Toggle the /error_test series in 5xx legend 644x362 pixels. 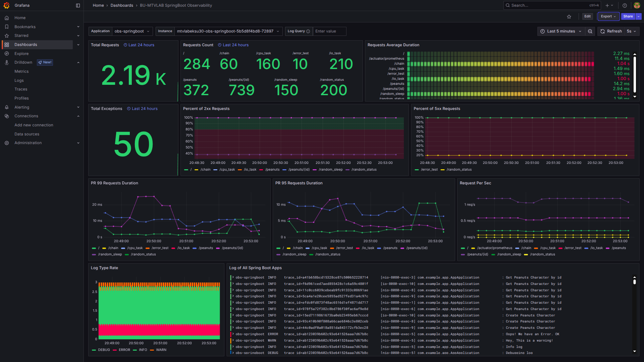(x=429, y=170)
